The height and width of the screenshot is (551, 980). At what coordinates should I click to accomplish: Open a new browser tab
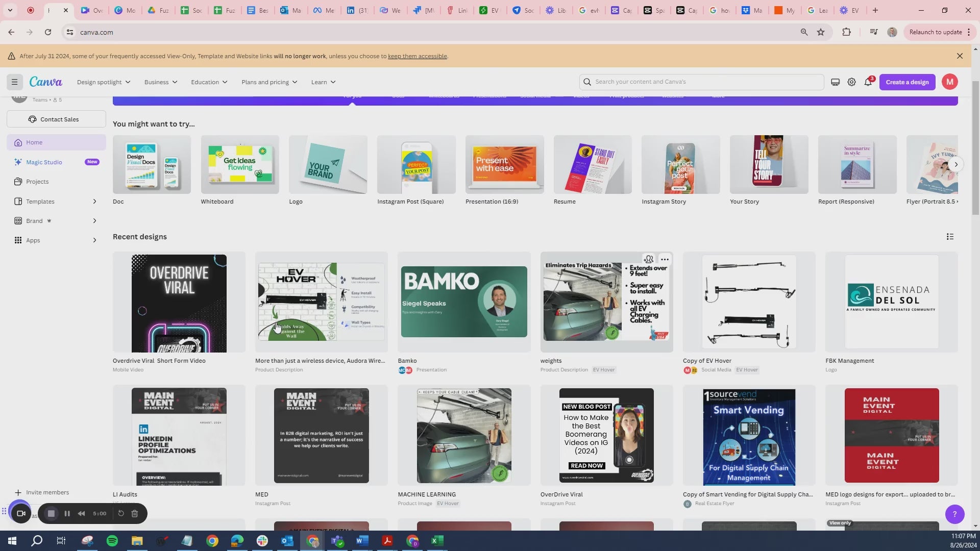(875, 10)
